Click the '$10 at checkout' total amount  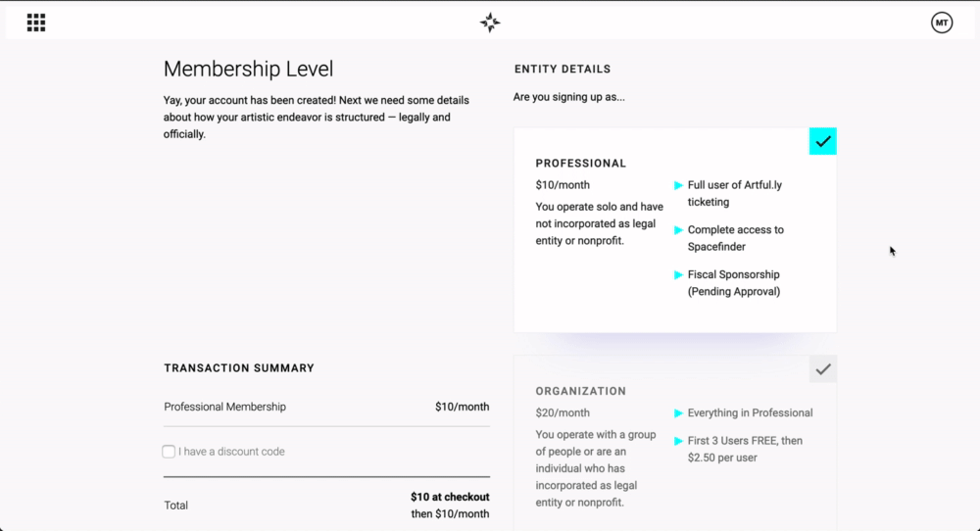point(450,497)
